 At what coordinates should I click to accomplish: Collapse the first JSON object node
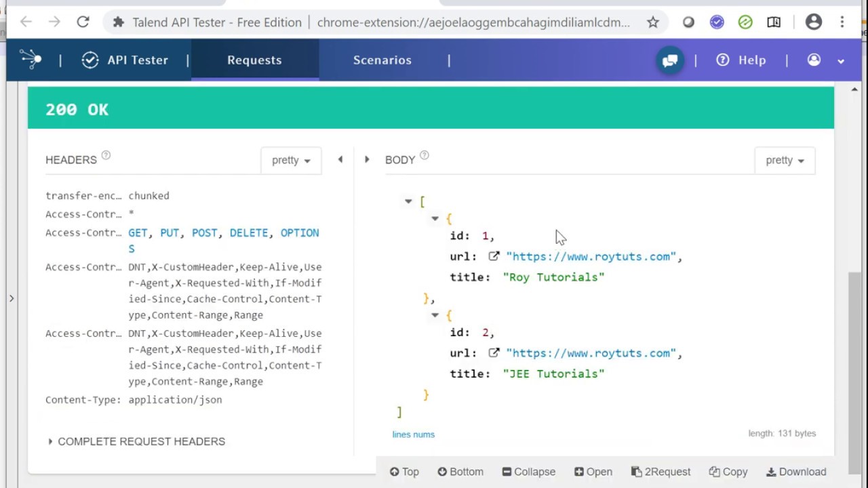435,218
